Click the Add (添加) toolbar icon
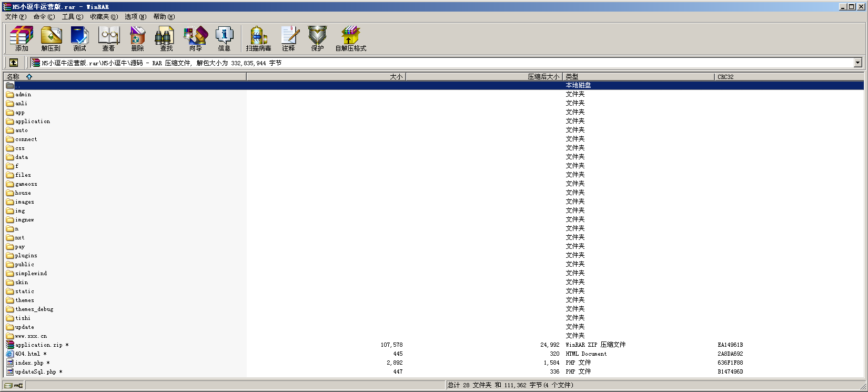 (22, 39)
